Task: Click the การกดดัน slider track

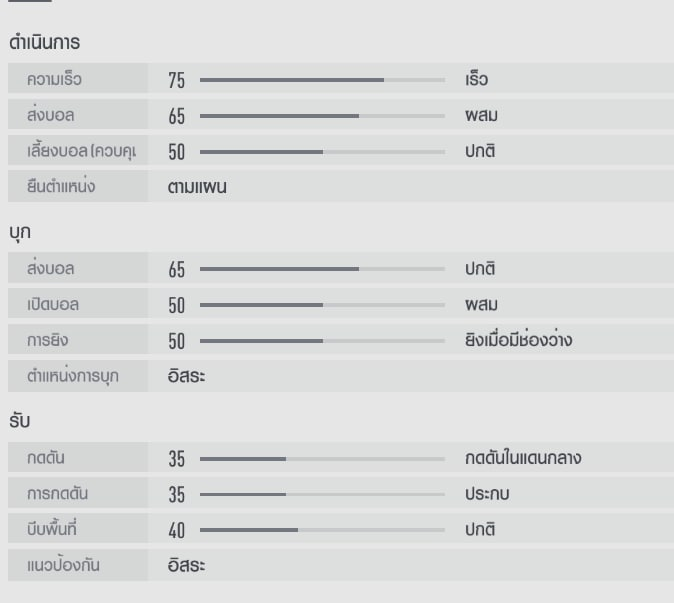Action: tap(322, 495)
